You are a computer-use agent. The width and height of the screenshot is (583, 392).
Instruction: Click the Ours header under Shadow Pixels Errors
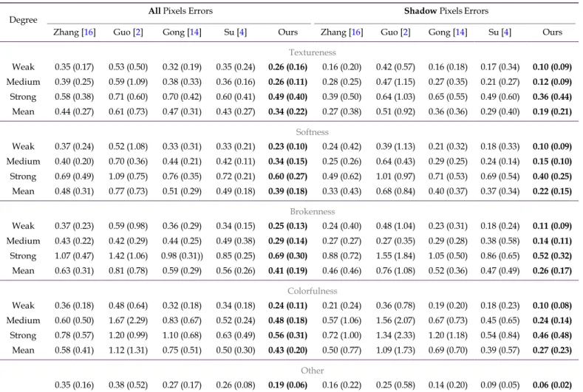tap(552, 32)
